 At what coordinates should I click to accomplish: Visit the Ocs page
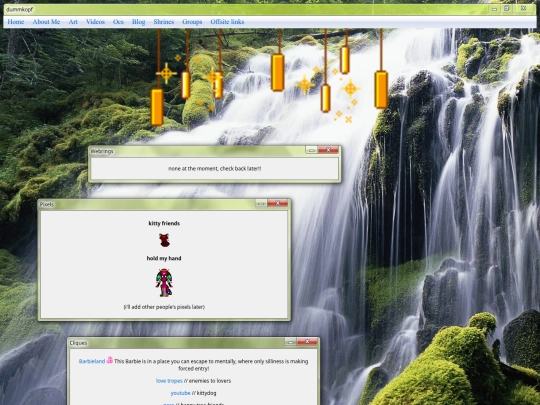tap(118, 22)
